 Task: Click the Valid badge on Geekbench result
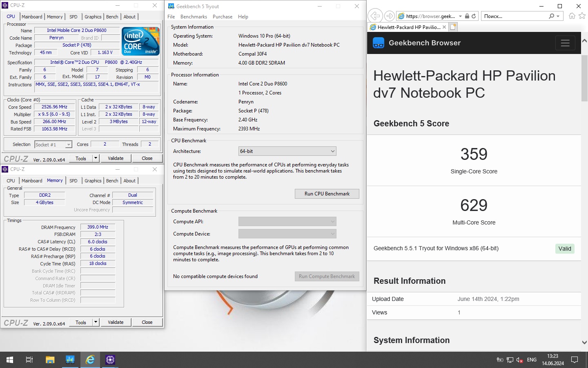point(565,249)
